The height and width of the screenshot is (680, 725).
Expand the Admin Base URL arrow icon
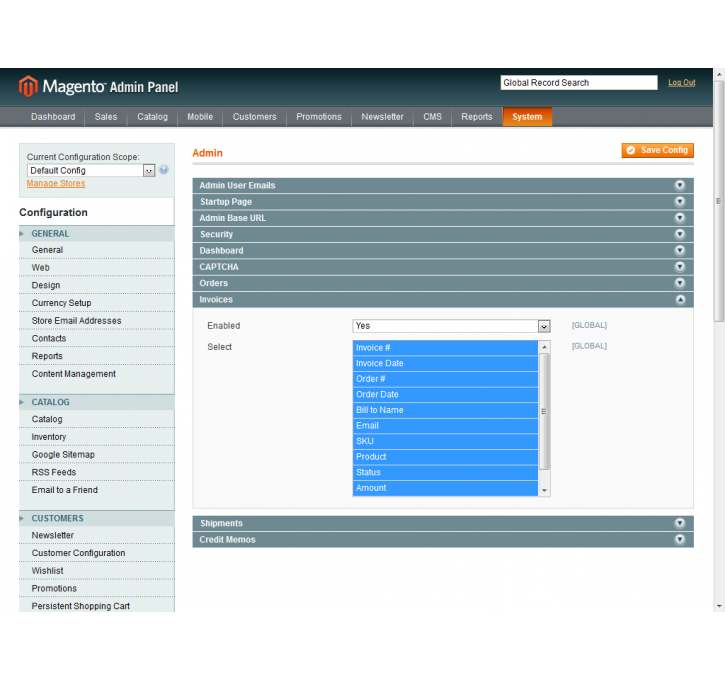[x=680, y=218]
